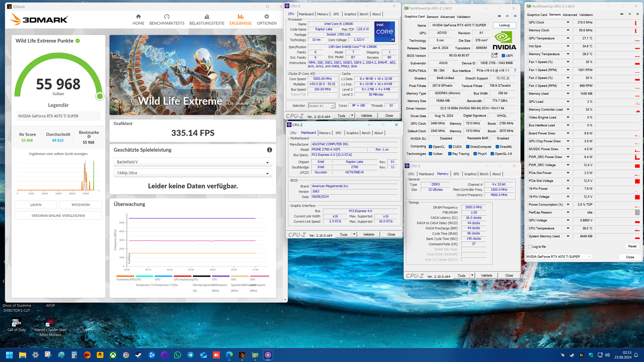This screenshot has width=644, height=362.
Task: Click BIOS export share icon in GPU-Z
Action: 495,55
